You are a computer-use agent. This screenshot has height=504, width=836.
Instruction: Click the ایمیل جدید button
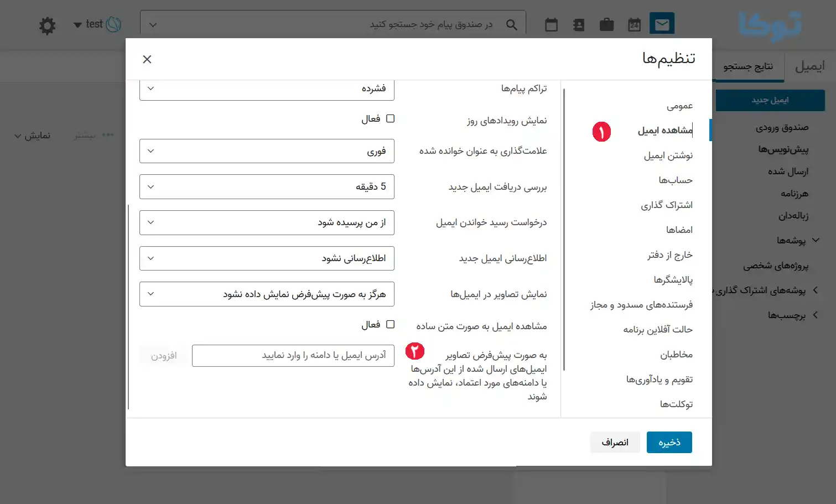point(770,100)
